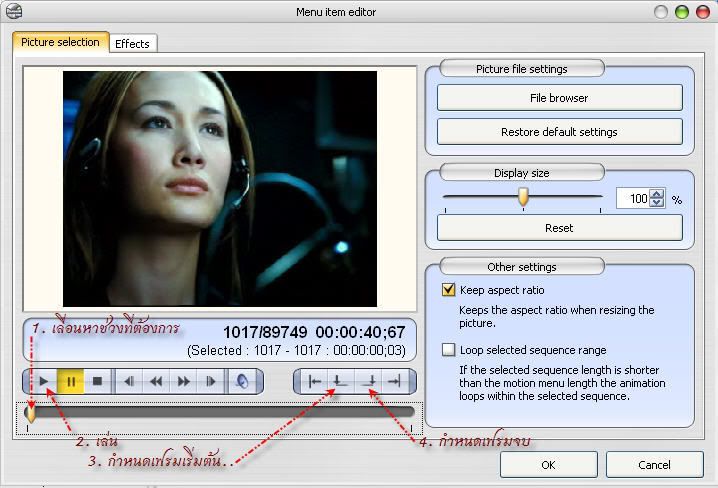
Task: Open the File browser
Action: [x=560, y=98]
